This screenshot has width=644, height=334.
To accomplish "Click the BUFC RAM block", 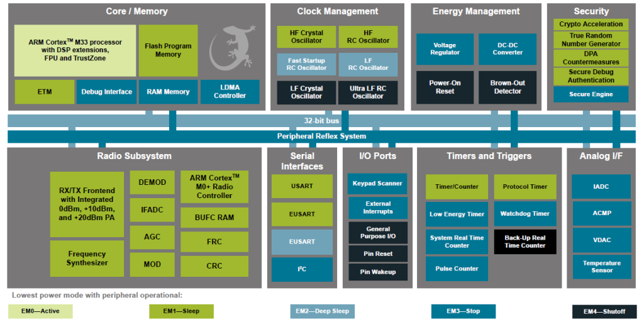I will 214,218.
